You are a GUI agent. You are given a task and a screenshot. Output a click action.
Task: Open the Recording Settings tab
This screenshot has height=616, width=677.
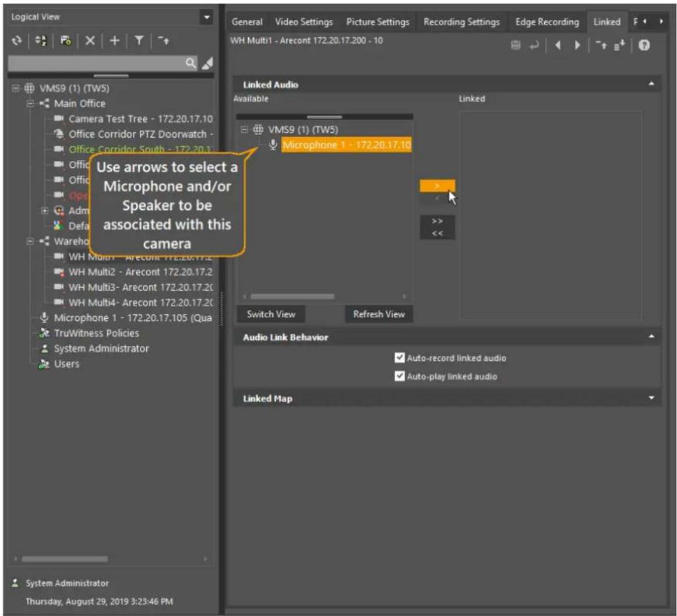pyautogui.click(x=461, y=22)
